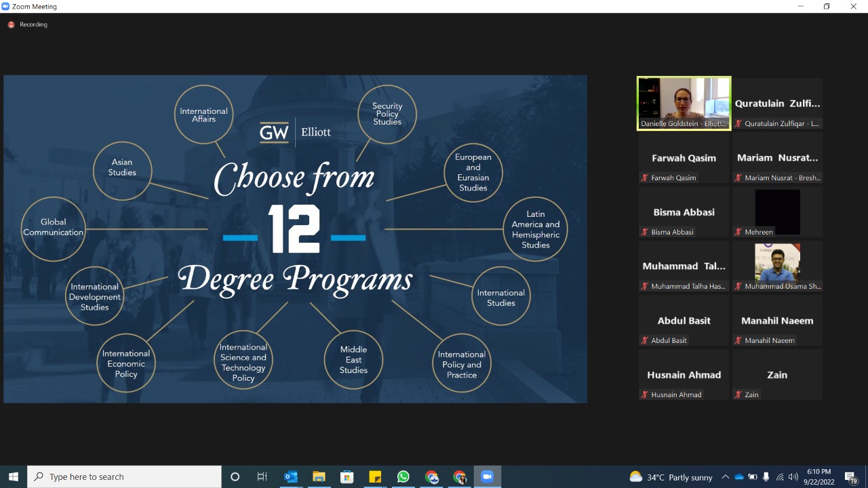This screenshot has width=868, height=488.
Task: Open File Explorer in the taskbar
Action: (319, 477)
